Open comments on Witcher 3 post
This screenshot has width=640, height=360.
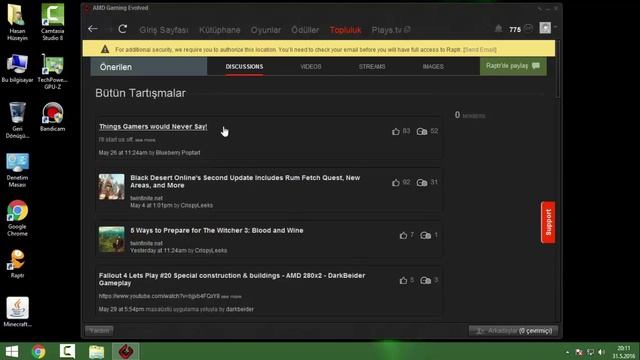pos(425,235)
